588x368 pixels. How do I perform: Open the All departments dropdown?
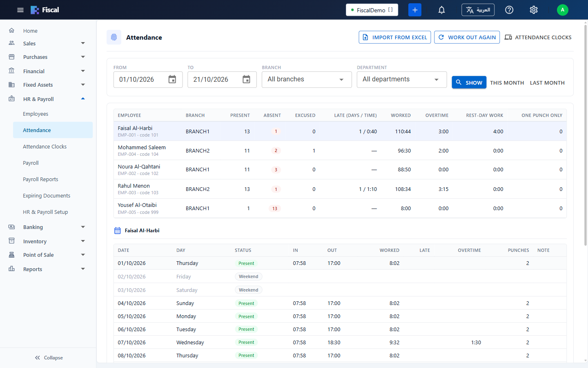pos(402,79)
